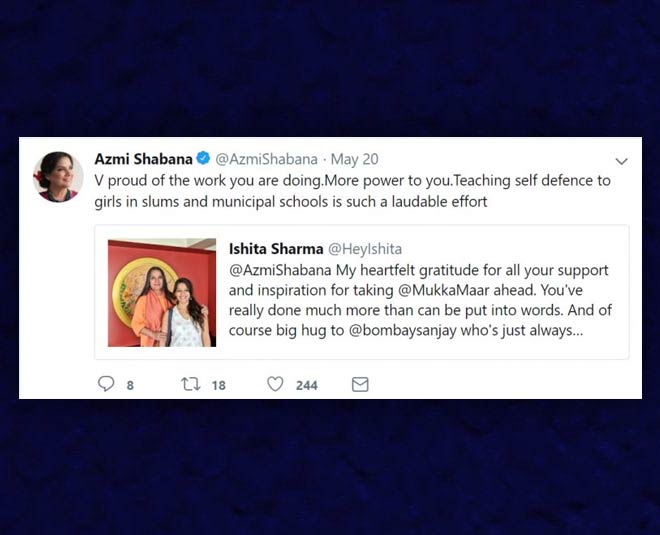Open Azmi Shabana's profile avatar

[x=58, y=177]
